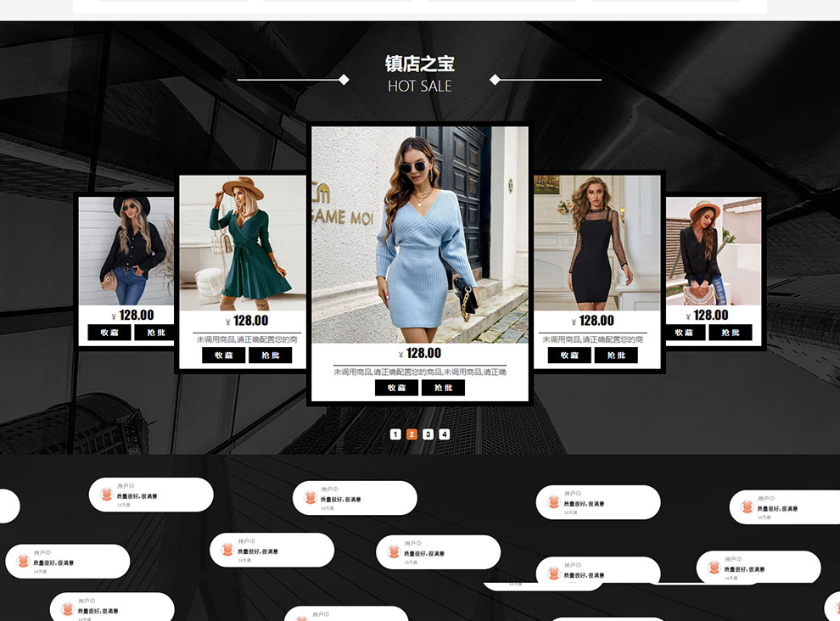Click the ¥128.00 price of black mesh-sleeve dress

pyautogui.click(x=592, y=321)
